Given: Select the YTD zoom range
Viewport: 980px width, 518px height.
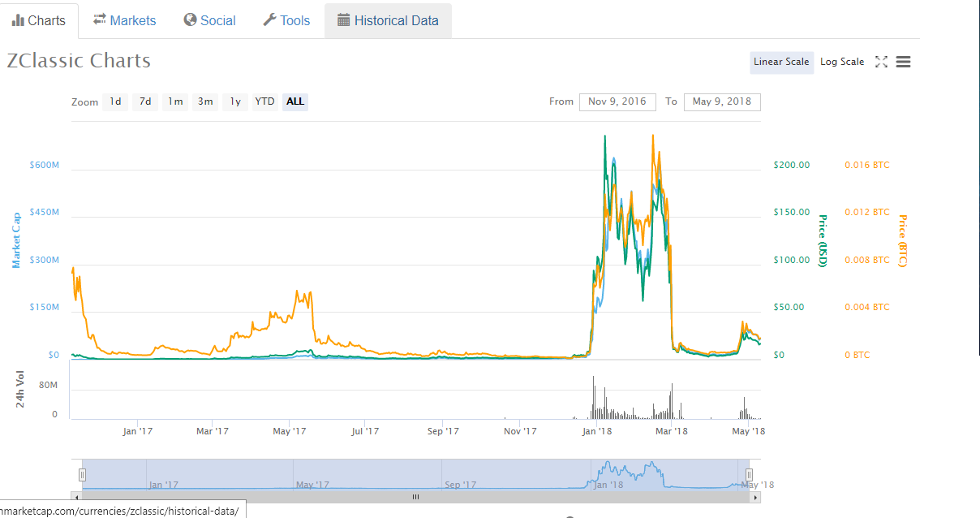Looking at the screenshot, I should point(264,101).
